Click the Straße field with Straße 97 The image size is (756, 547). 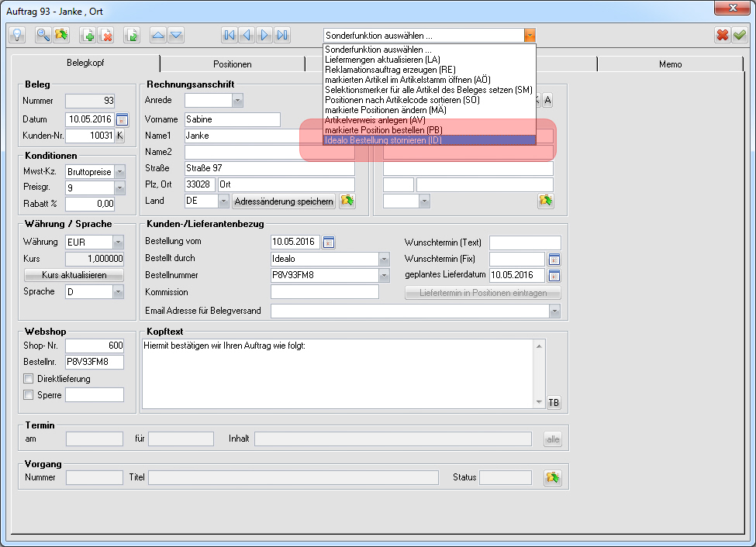(270, 168)
